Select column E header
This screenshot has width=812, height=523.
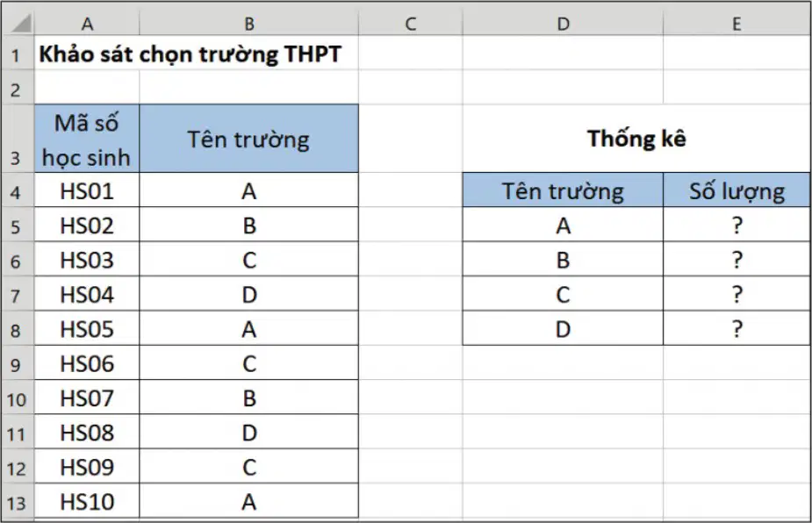(x=737, y=24)
